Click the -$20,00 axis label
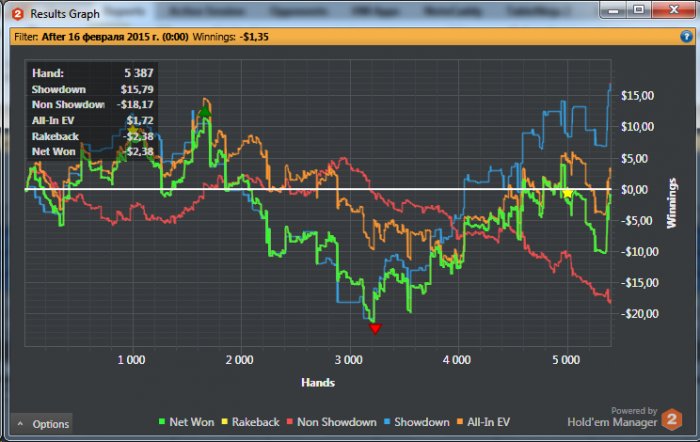Image resolution: width=700 pixels, height=442 pixels. [639, 314]
